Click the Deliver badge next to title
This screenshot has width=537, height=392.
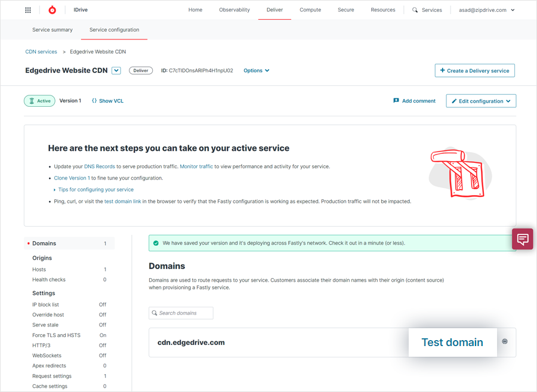[141, 70]
